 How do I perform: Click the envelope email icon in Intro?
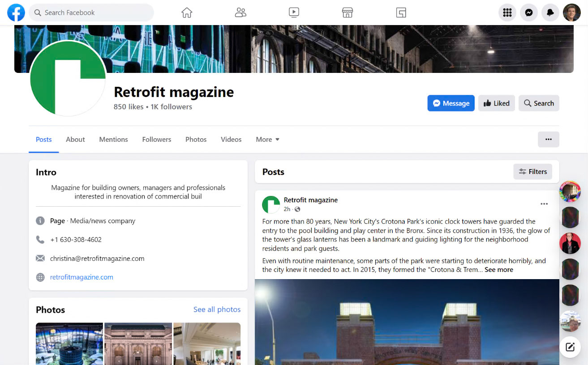(40, 259)
